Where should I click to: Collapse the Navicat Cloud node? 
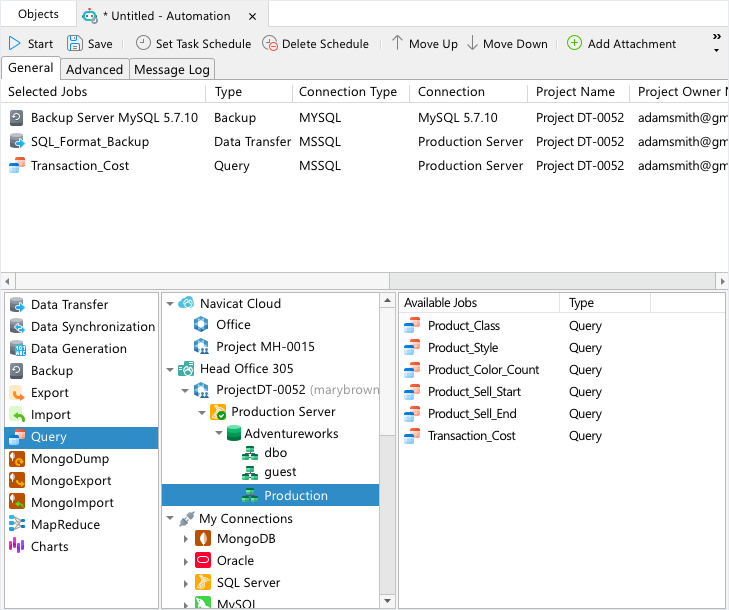tap(170, 304)
